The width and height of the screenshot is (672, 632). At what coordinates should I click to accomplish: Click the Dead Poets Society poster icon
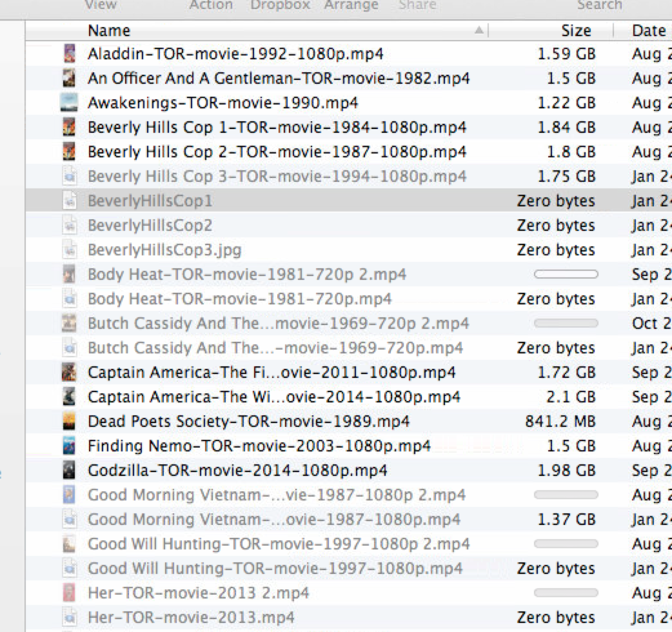pyautogui.click(x=70, y=421)
